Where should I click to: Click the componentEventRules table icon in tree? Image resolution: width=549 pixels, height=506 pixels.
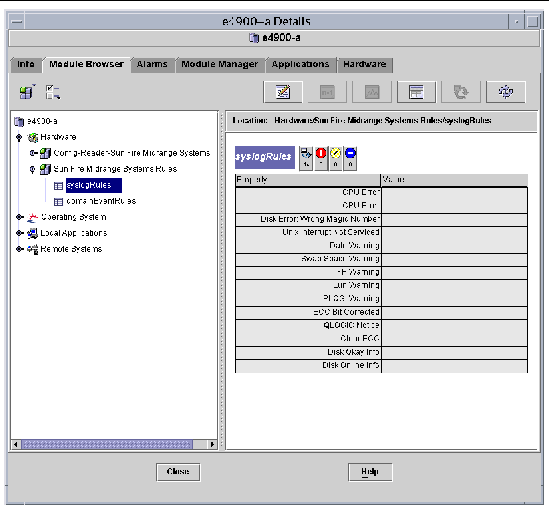click(58, 202)
